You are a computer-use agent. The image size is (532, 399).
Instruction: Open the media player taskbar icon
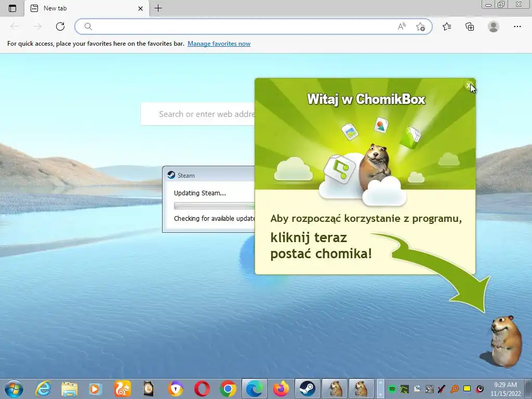point(96,389)
